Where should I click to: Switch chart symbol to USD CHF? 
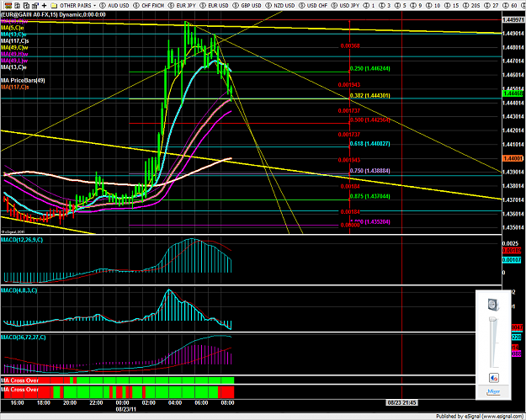[x=313, y=5]
